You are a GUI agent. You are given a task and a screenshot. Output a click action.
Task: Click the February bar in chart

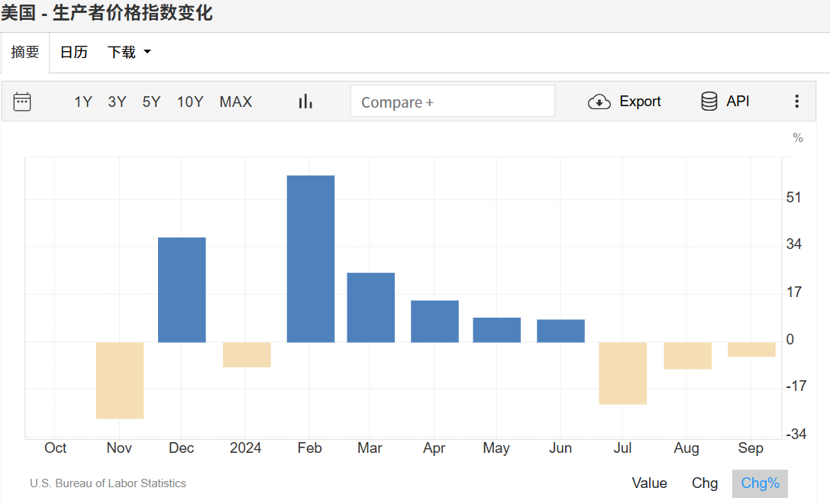[x=310, y=259]
